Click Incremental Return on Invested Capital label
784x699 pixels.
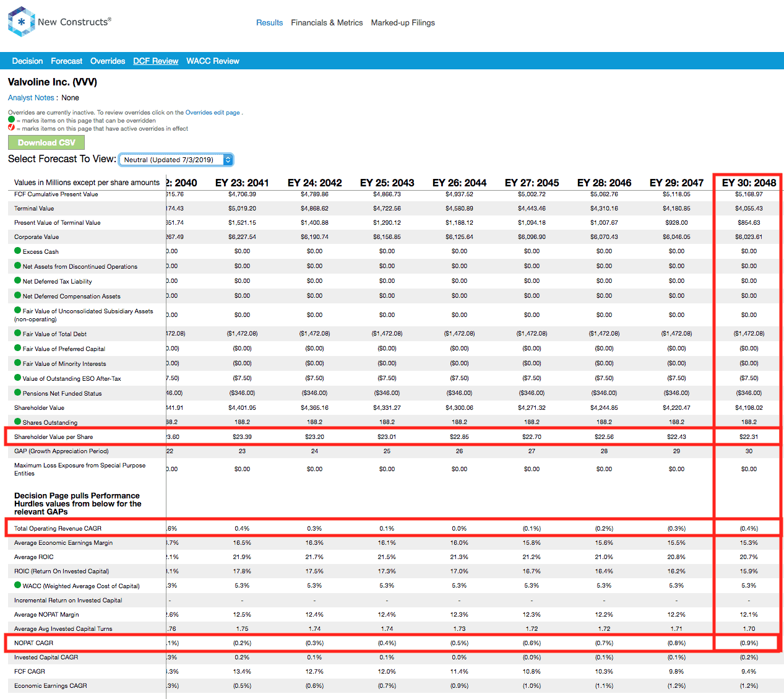pos(68,600)
